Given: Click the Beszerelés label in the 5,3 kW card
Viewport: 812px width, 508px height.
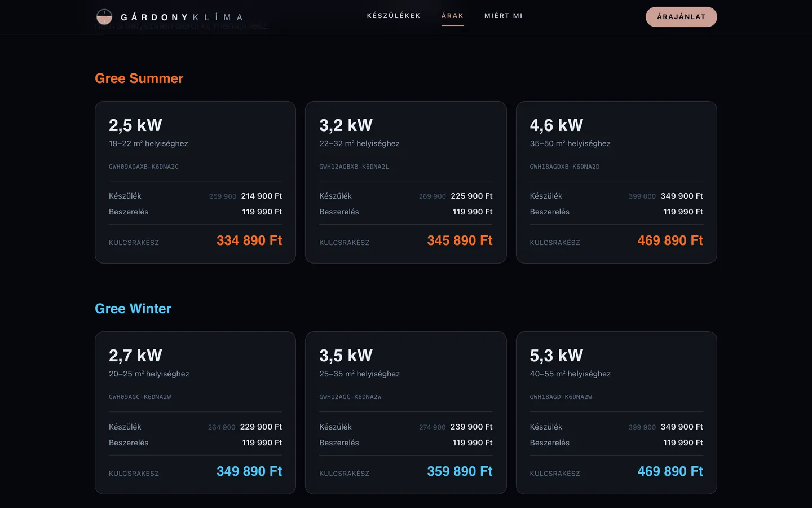Looking at the screenshot, I should click(x=550, y=443).
